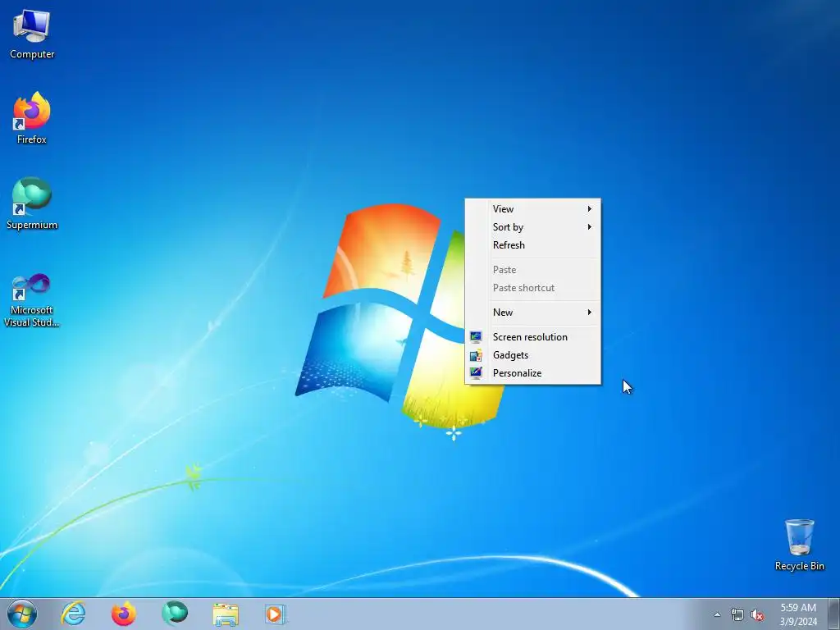Show hidden tray icons arrow
The image size is (840, 630).
717,614
